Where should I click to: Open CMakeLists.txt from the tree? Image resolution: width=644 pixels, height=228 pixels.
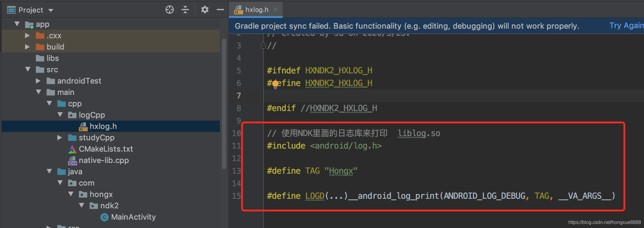106,149
